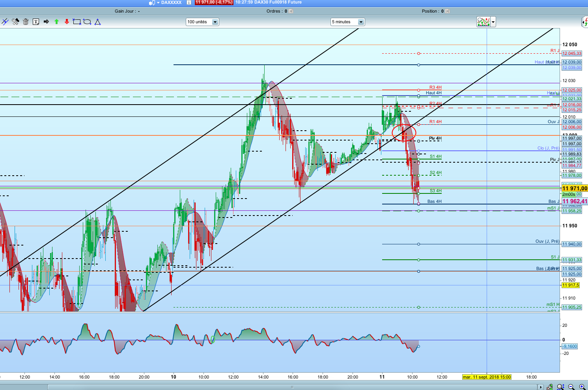The height and width of the screenshot is (390, 588).
Task: Select the text annotation tool
Action: tap(36, 22)
